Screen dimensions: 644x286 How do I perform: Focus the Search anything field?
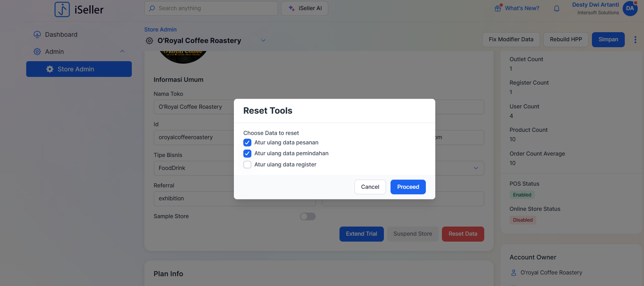(211, 8)
